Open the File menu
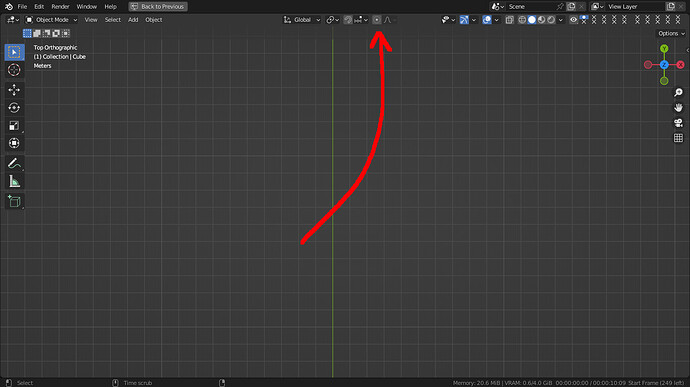 click(22, 7)
